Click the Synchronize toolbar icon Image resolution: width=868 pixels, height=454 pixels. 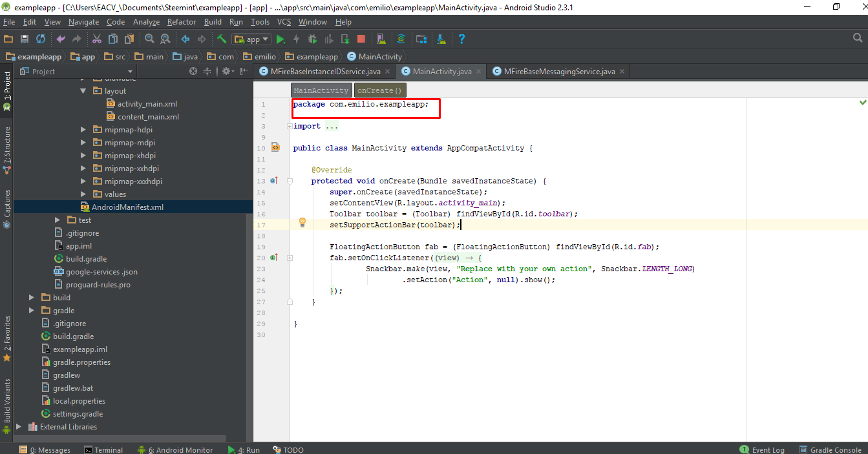(41, 39)
